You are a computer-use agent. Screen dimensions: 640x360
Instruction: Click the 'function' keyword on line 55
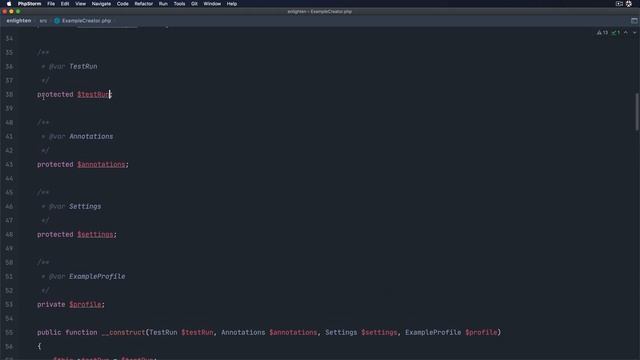(x=81, y=332)
